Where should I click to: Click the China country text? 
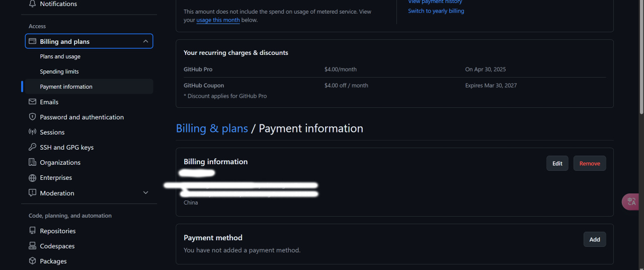click(x=191, y=202)
